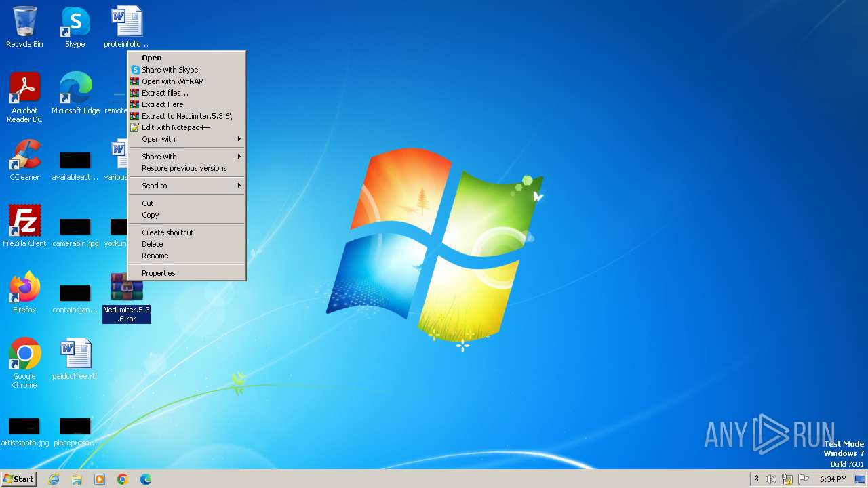Choose Extract files... option
The width and height of the screenshot is (868, 488).
pos(186,93)
